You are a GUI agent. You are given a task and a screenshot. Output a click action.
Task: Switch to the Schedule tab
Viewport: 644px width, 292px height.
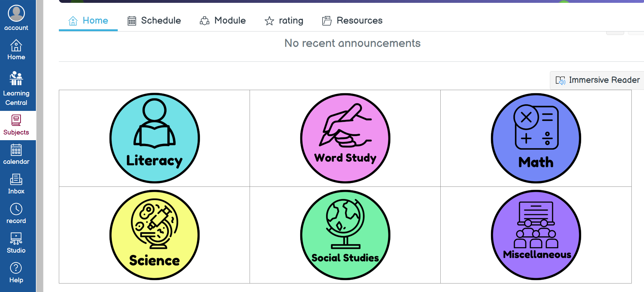click(x=154, y=20)
